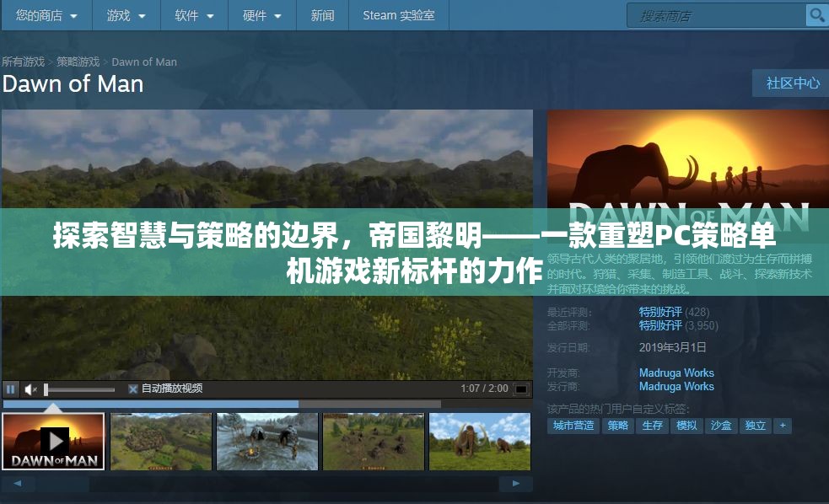
Task: Open the 您的商店 dropdown menu
Action: point(46,15)
